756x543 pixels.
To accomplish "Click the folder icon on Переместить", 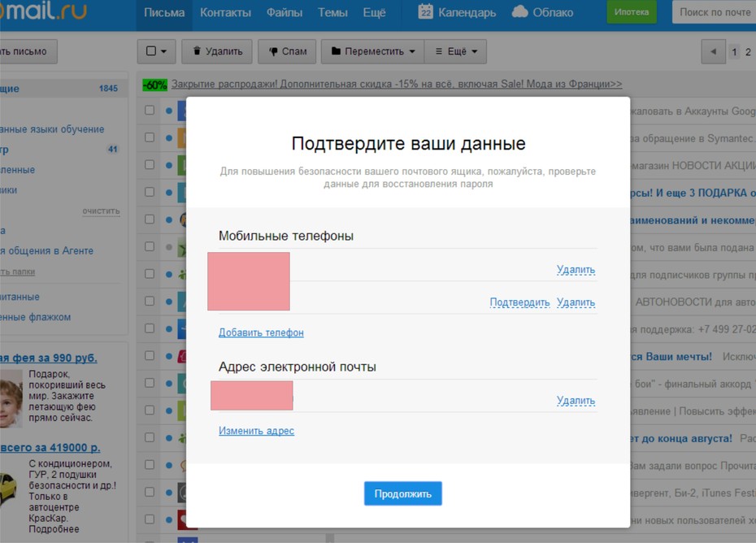I will coord(336,50).
